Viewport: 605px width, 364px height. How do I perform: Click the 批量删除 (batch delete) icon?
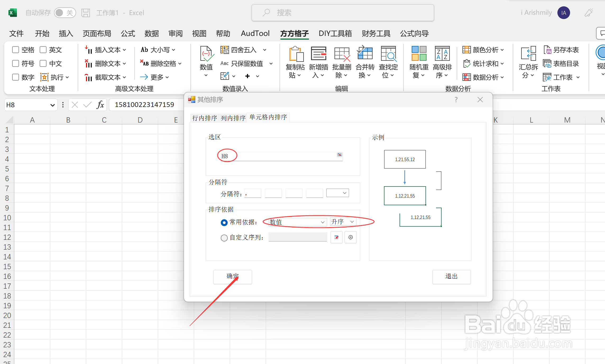[342, 54]
